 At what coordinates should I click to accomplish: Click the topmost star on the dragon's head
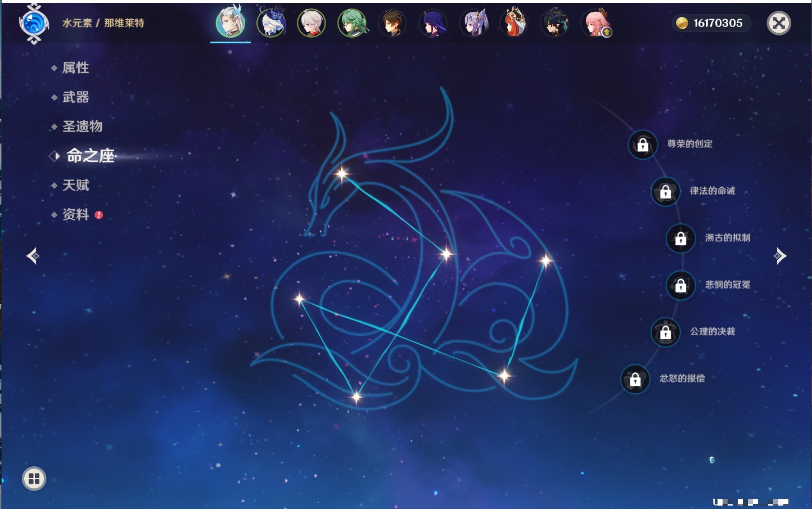[x=342, y=174]
